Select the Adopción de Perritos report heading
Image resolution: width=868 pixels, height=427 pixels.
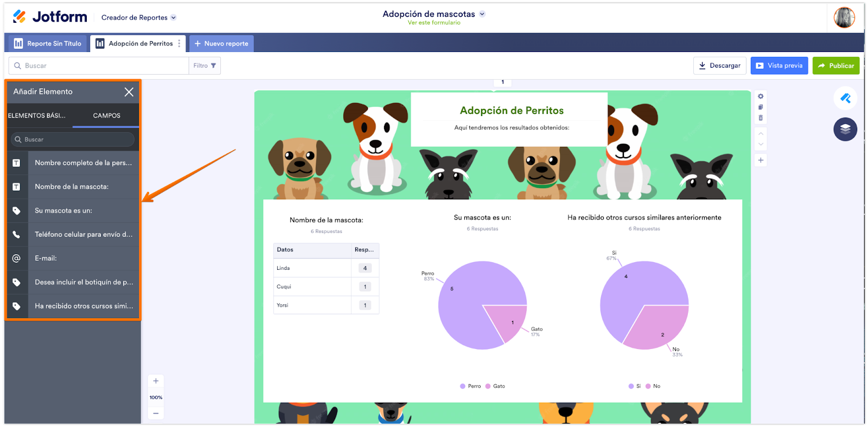pyautogui.click(x=512, y=111)
